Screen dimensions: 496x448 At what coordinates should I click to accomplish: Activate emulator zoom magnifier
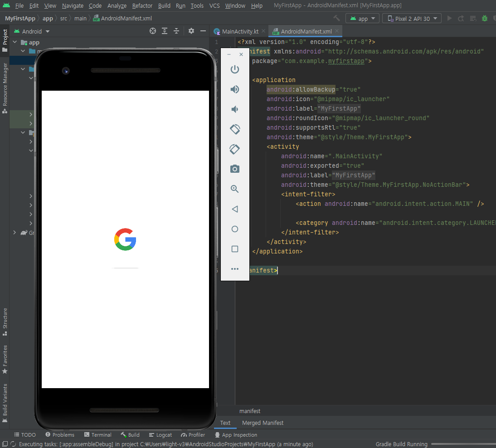(235, 189)
